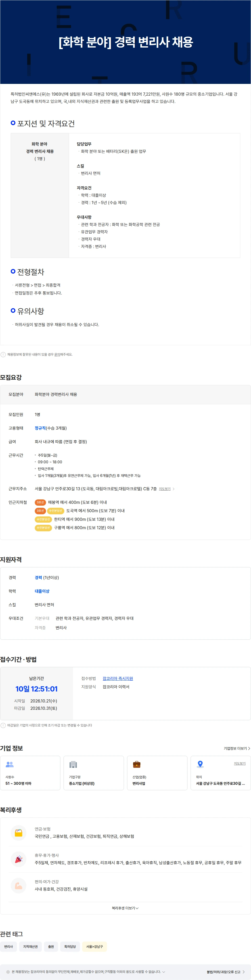Open 잡코리아 즉시지원 application link
The height and width of the screenshot is (980, 251).
[118, 678]
